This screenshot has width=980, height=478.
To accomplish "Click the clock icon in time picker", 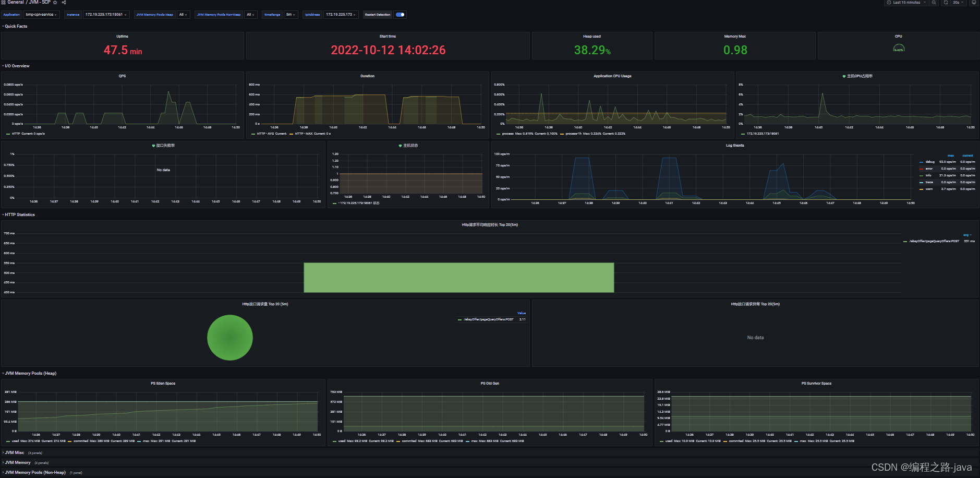I will (x=889, y=3).
